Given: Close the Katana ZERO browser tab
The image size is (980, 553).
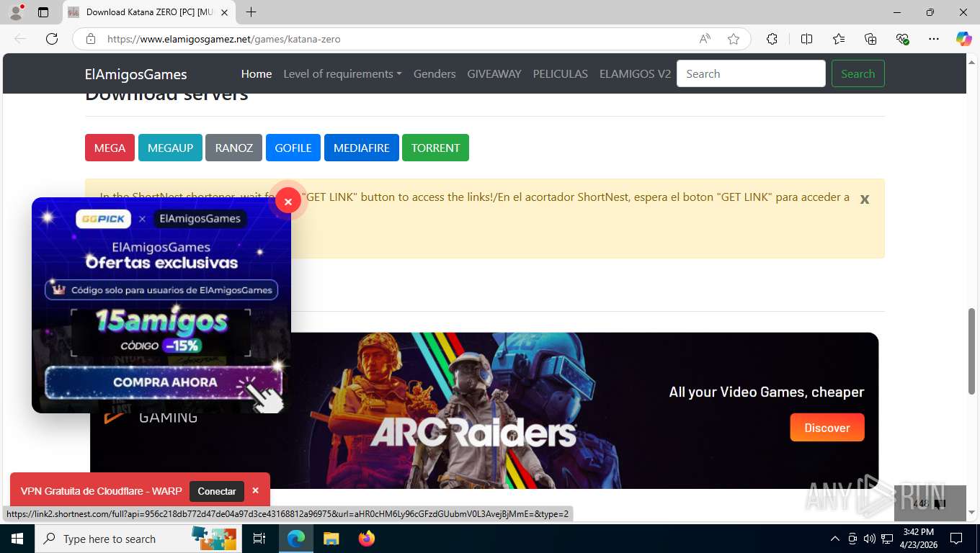Looking at the screenshot, I should pos(225,12).
